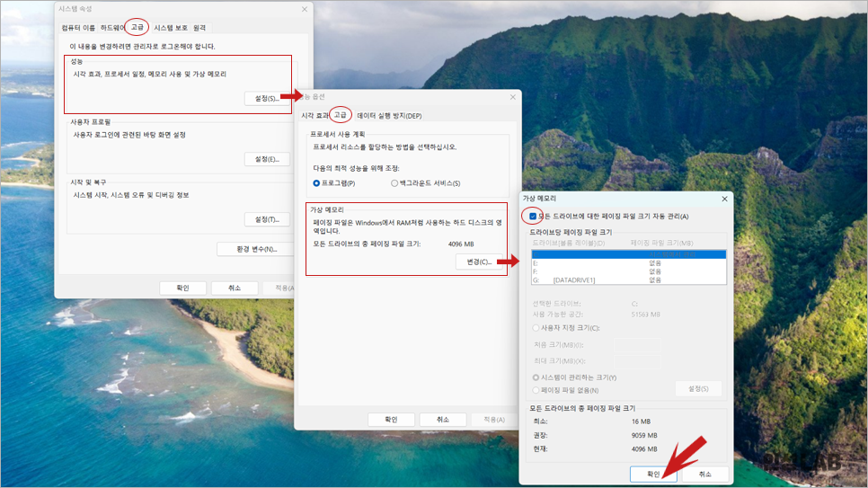The image size is (868, 488).
Task: Click the 처음 크기(MB) input field
Action: tap(637, 345)
